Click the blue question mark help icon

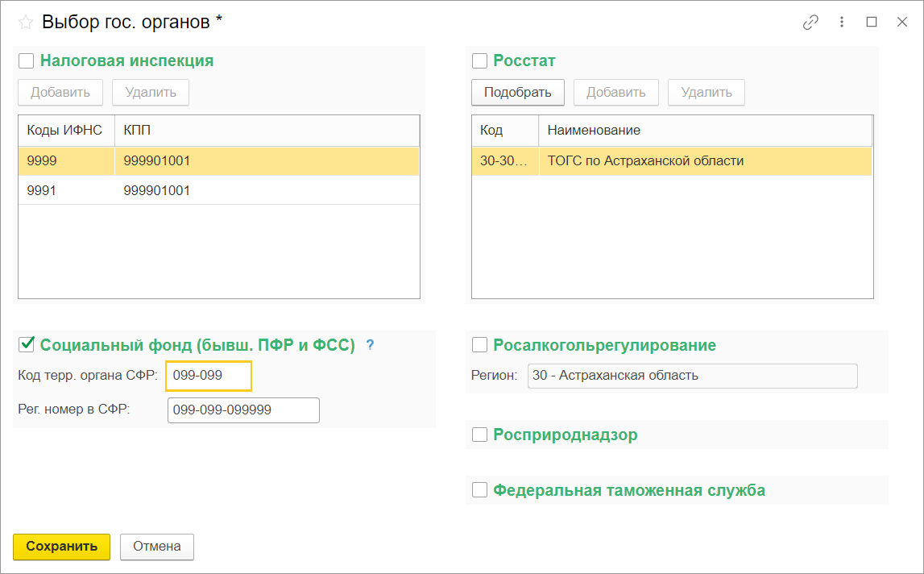[x=370, y=345]
